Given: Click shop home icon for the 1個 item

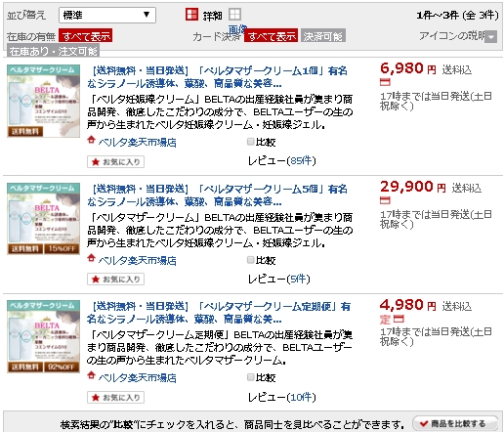Looking at the screenshot, I should 91,140.
